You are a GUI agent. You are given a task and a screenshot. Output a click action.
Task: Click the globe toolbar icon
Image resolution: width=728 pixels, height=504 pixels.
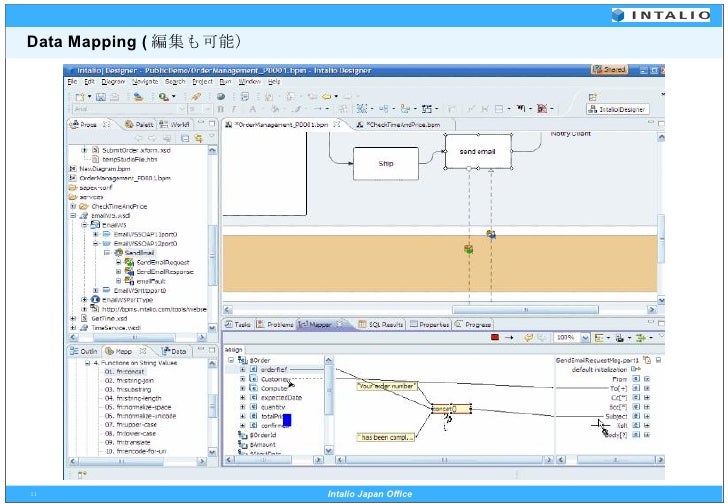221,97
